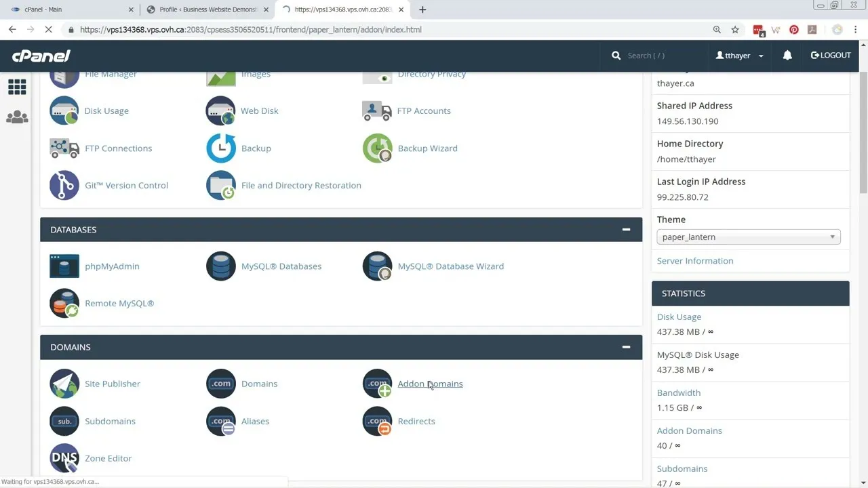Open Addon Domains statistics link
Screen dimensions: 868x488
(x=689, y=430)
